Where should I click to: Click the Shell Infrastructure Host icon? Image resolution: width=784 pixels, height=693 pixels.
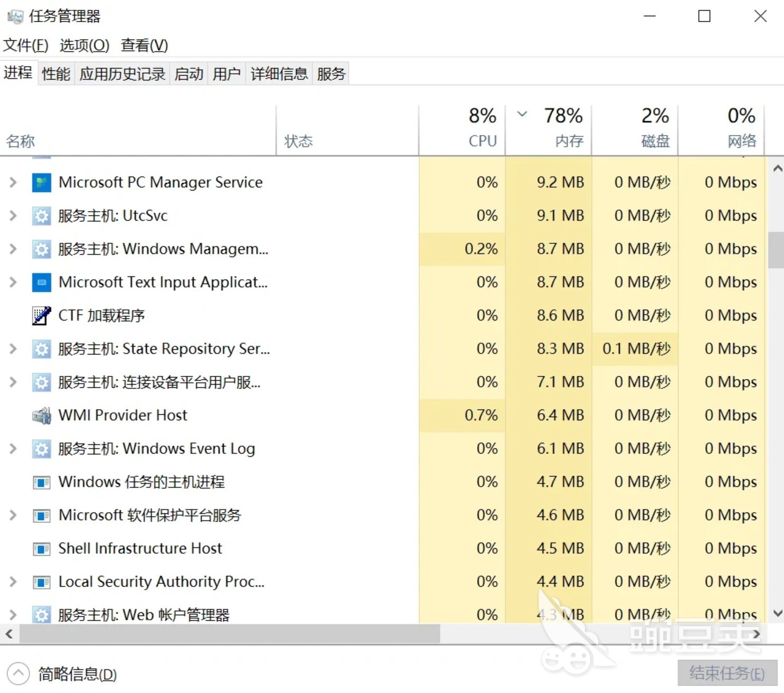(41, 549)
